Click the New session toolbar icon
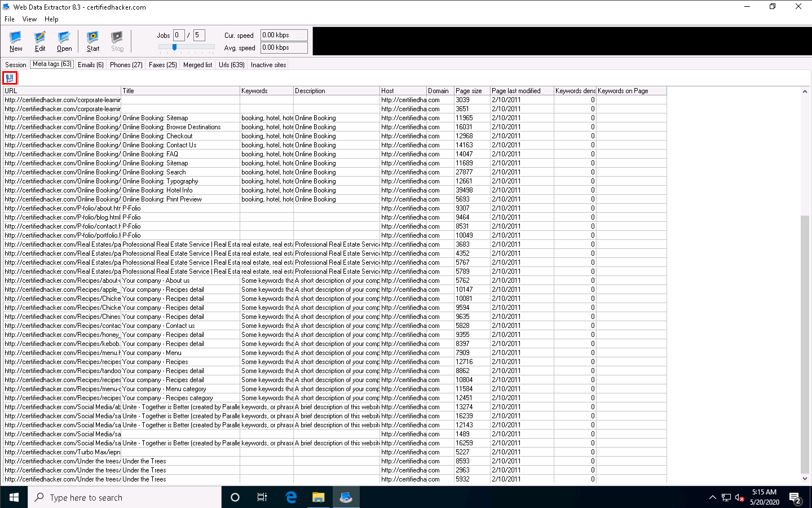812x508 pixels. [x=16, y=42]
